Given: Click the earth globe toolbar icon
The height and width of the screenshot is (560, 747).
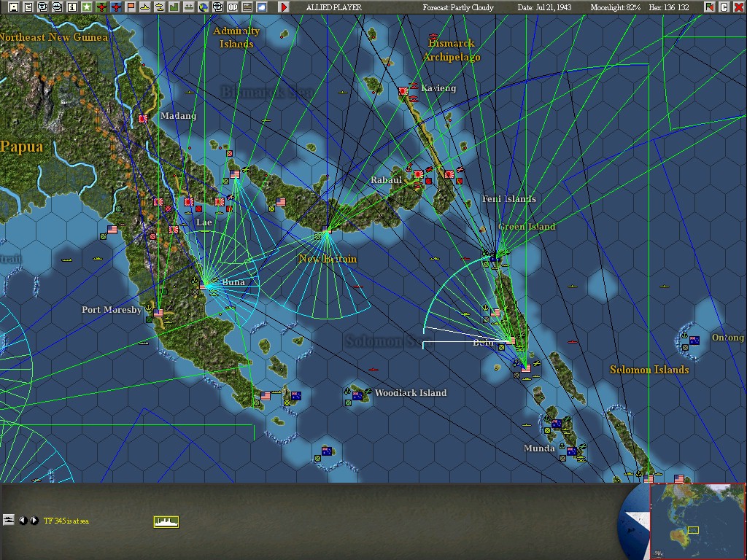Looking at the screenshot, I should click(204, 7).
